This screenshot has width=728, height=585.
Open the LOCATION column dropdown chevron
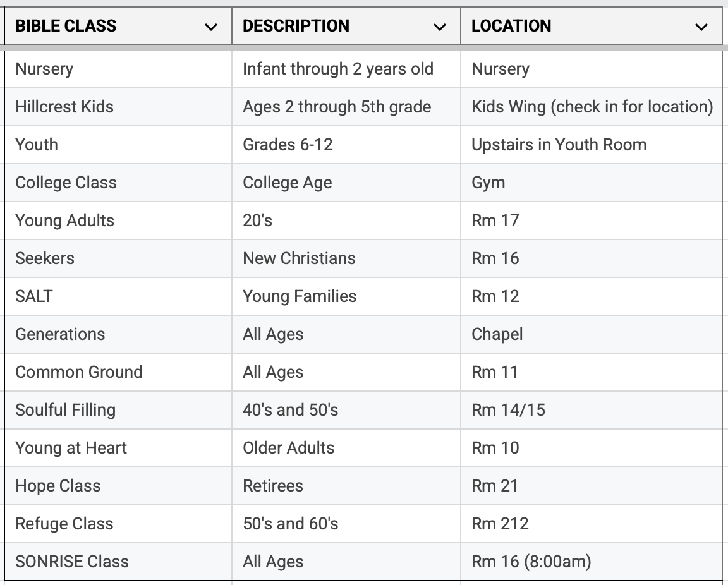click(x=701, y=27)
